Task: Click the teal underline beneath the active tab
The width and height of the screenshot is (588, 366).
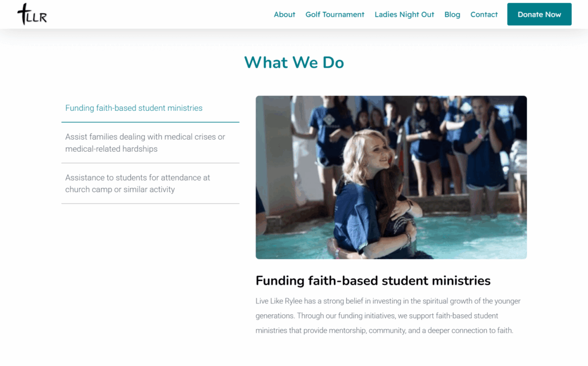Action: (x=150, y=122)
